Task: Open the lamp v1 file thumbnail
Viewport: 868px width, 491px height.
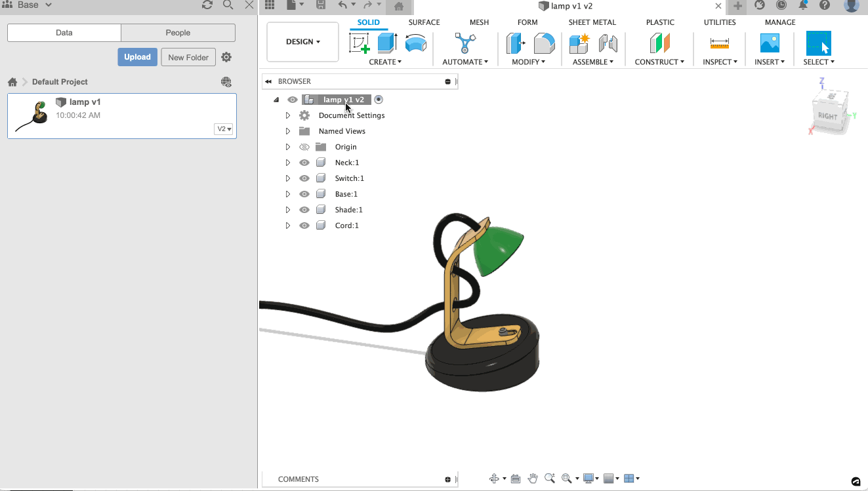Action: pyautogui.click(x=33, y=115)
